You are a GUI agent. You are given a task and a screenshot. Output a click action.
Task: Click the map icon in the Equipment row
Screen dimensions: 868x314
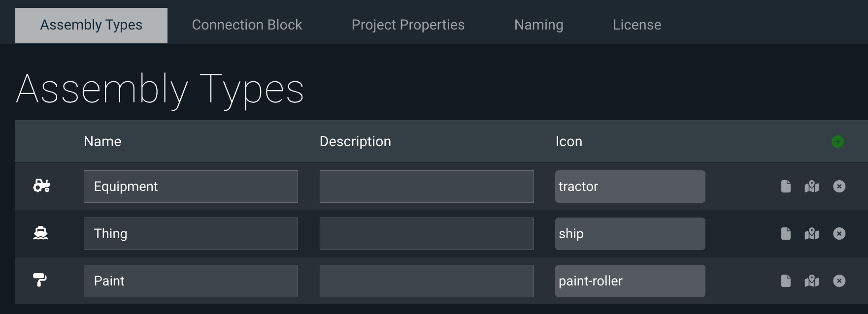pyautogui.click(x=812, y=187)
